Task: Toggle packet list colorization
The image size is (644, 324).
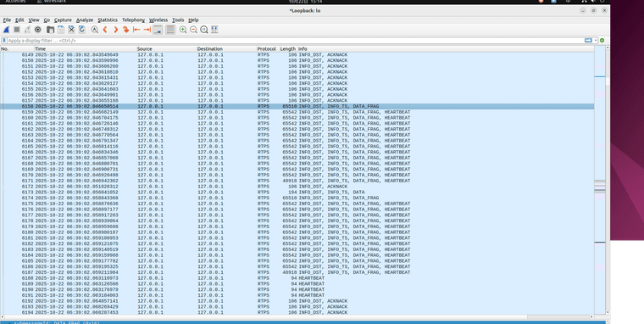Action: pyautogui.click(x=170, y=30)
